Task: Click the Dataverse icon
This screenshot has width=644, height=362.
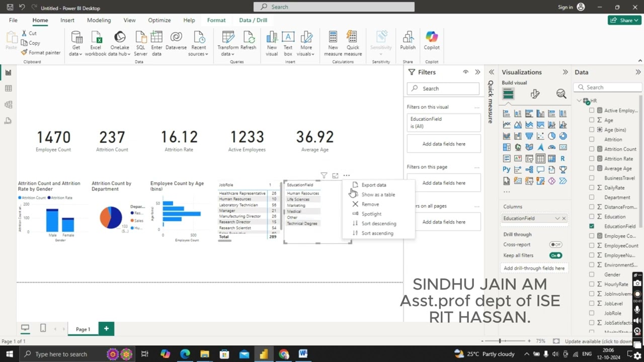Action: tap(176, 38)
